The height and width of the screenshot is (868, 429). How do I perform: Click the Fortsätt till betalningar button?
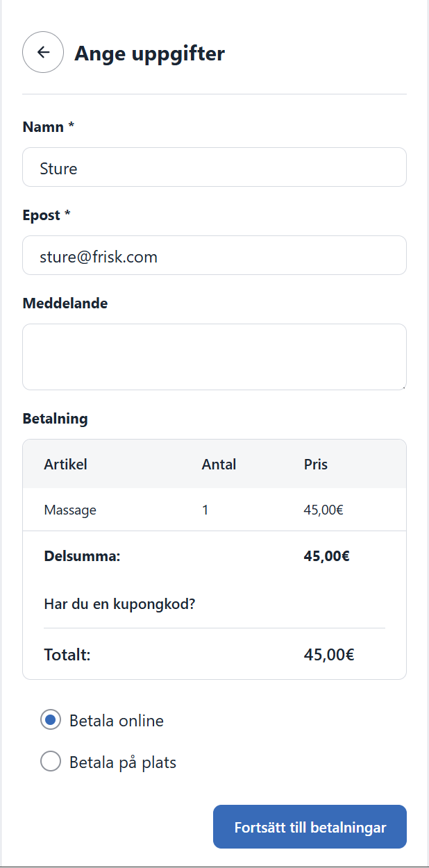coord(310,827)
